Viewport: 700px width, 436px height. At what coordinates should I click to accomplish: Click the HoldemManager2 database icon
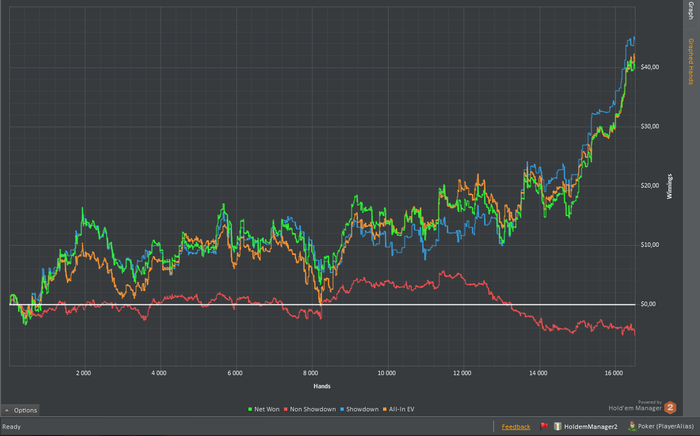click(560, 427)
